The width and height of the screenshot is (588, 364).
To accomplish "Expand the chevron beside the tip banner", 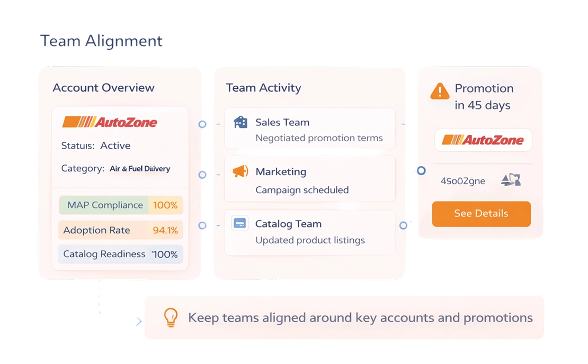I will click(139, 321).
